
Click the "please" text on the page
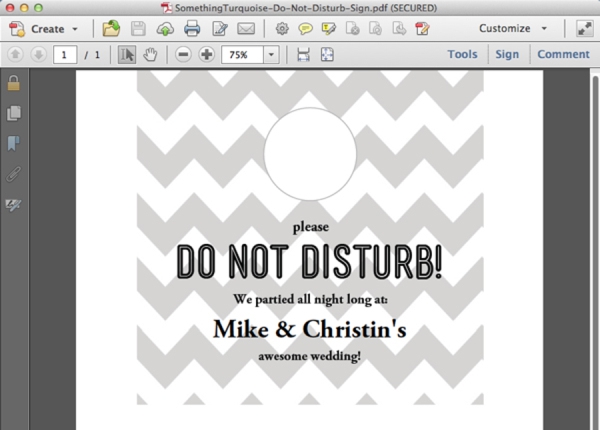(x=311, y=226)
